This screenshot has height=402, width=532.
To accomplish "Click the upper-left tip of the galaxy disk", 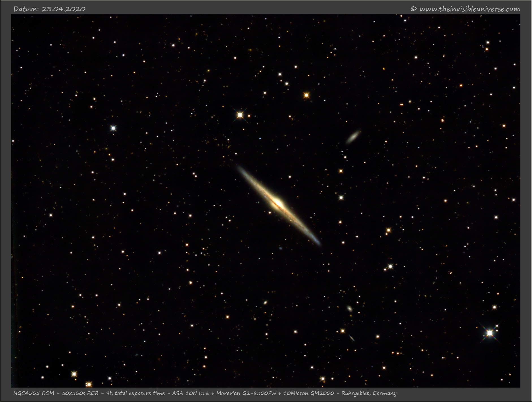I will tap(240, 169).
